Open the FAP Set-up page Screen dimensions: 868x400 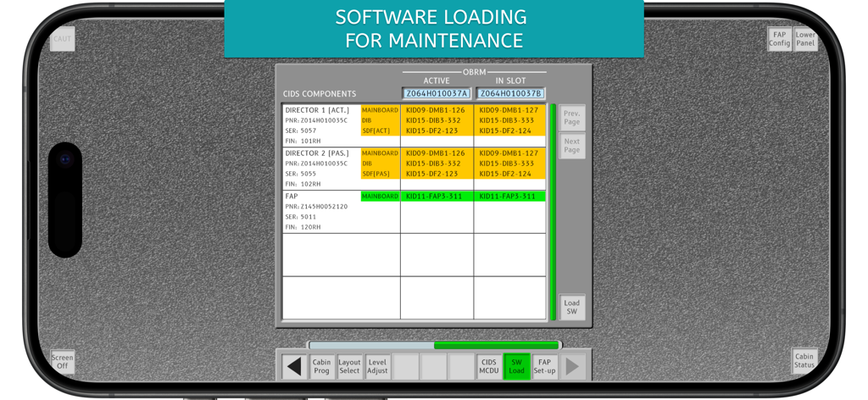(544, 366)
